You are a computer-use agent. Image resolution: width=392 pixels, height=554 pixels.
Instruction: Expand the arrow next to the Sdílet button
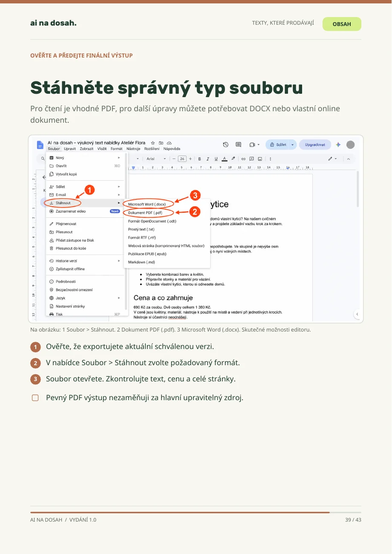pyautogui.click(x=293, y=145)
